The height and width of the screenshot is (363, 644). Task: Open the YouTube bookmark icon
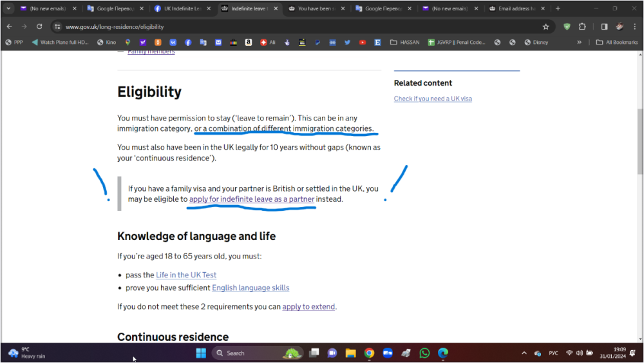point(363,43)
